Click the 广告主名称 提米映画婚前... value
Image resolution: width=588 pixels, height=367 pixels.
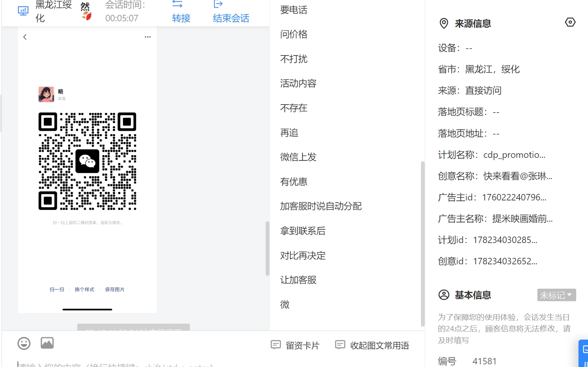click(522, 219)
